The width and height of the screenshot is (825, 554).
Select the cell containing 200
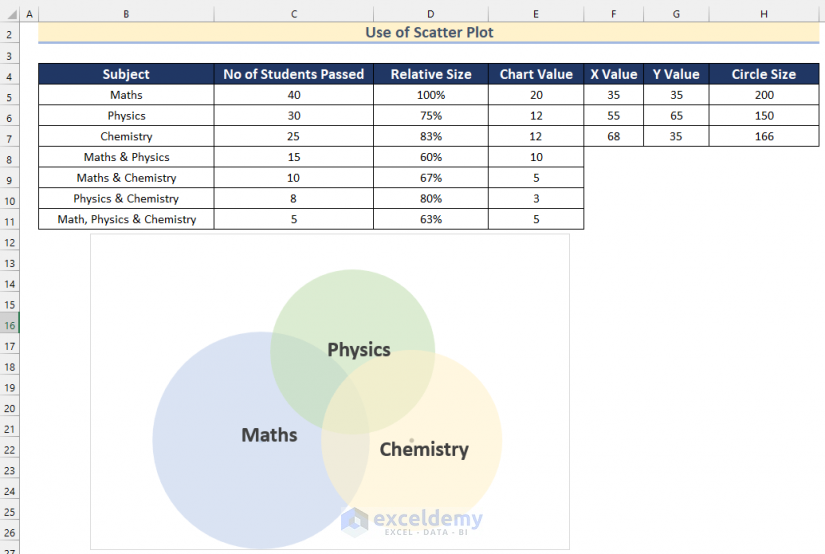tap(763, 95)
